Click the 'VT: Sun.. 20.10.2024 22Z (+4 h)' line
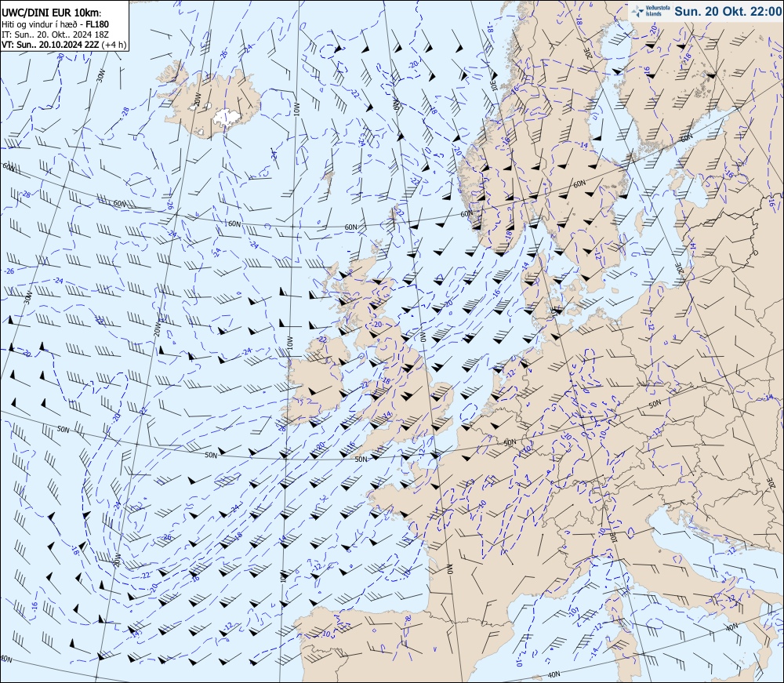 click(x=64, y=45)
